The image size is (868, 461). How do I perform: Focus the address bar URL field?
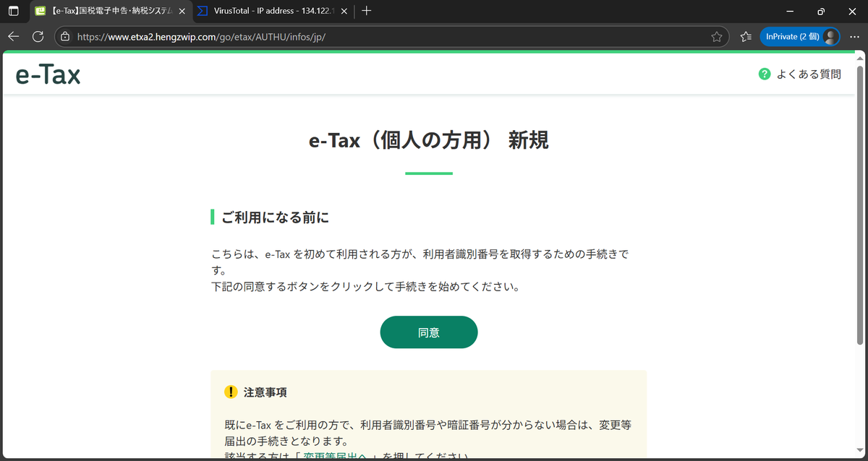(391, 37)
